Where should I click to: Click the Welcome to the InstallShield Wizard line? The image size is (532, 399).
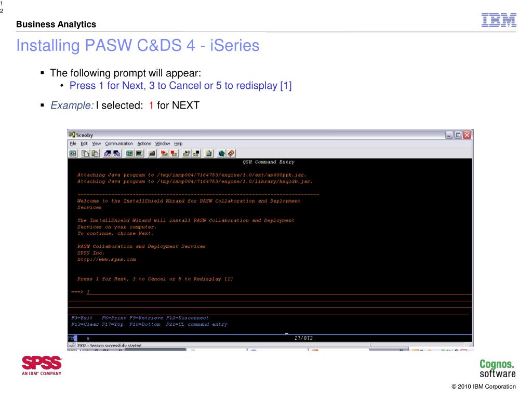pyautogui.click(x=189, y=201)
